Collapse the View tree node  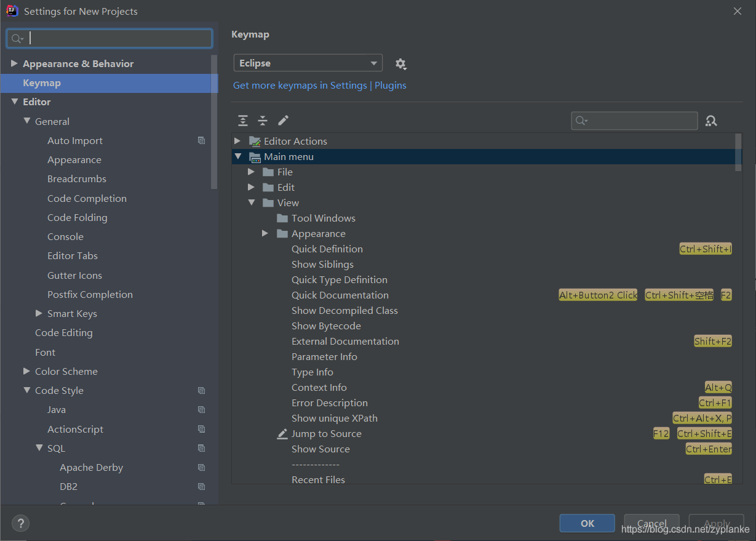(x=251, y=202)
